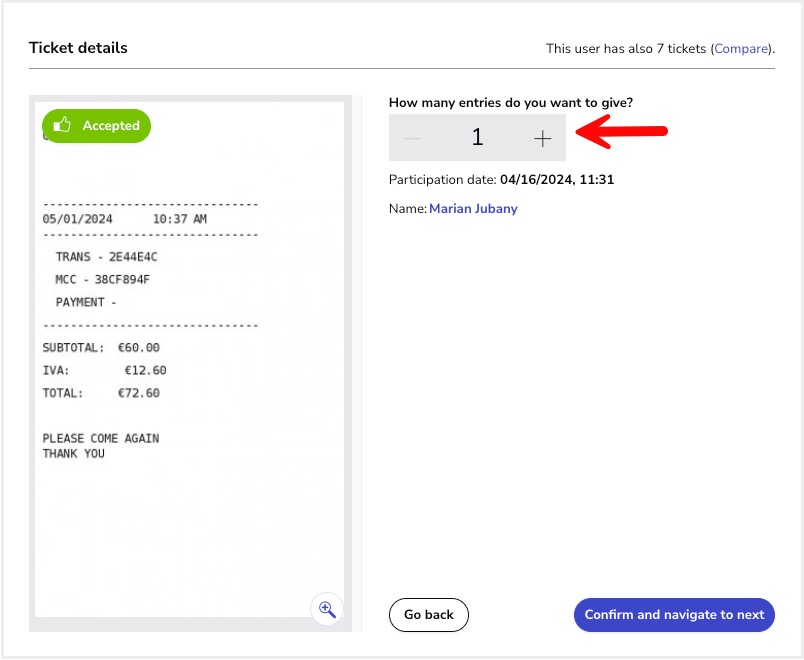Click the Accepted status badge

96,126
